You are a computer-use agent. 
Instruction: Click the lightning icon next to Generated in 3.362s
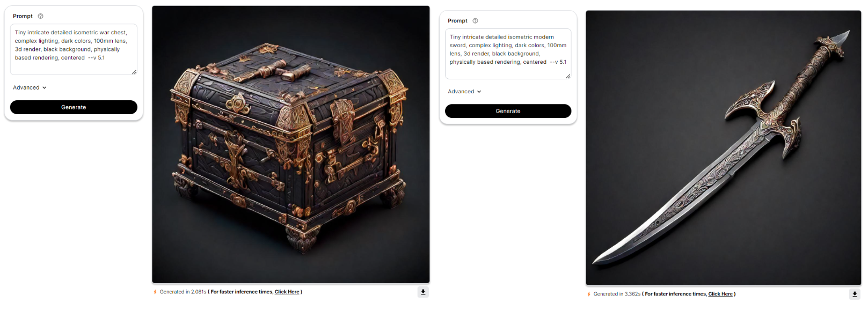pyautogui.click(x=589, y=294)
